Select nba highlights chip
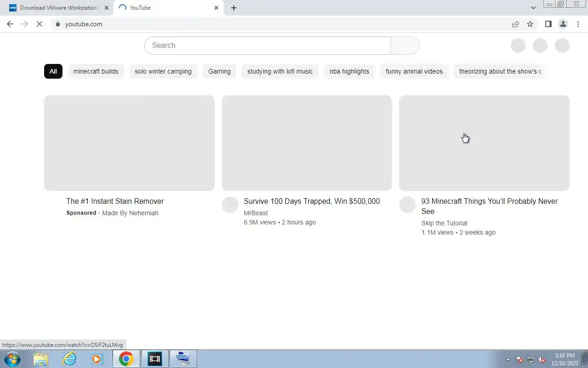Screen dimensions: 588x368 [349, 71]
